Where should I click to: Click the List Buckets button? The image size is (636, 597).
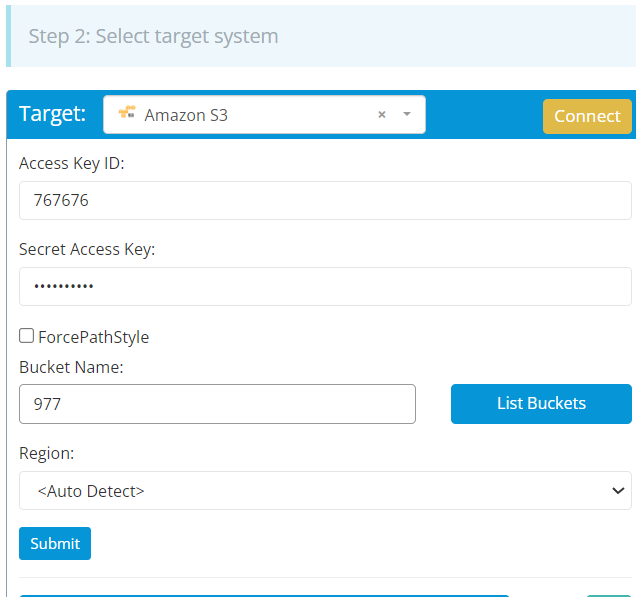pyautogui.click(x=541, y=404)
